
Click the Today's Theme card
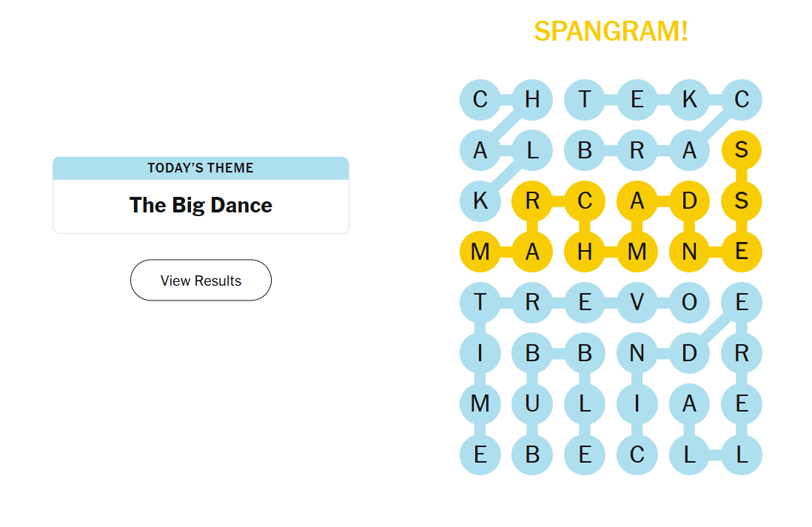click(x=201, y=195)
